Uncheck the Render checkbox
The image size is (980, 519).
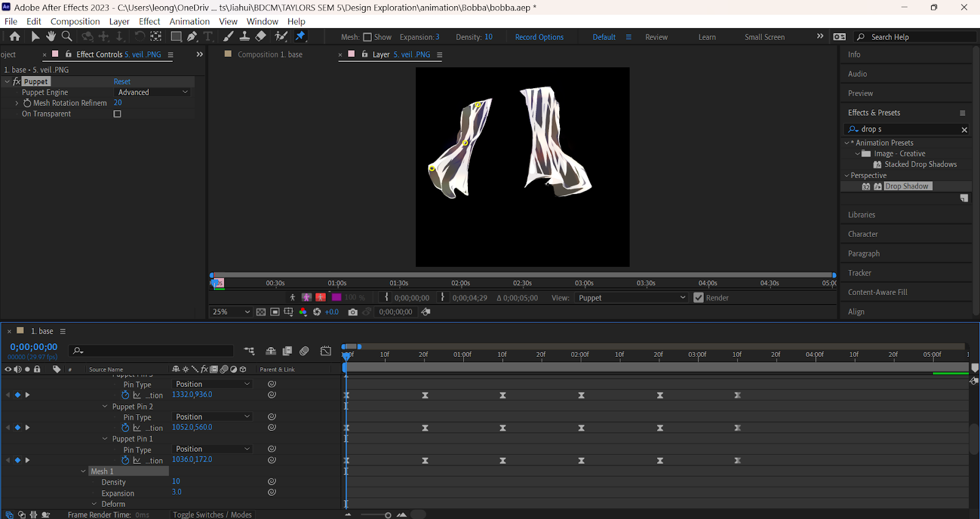698,298
